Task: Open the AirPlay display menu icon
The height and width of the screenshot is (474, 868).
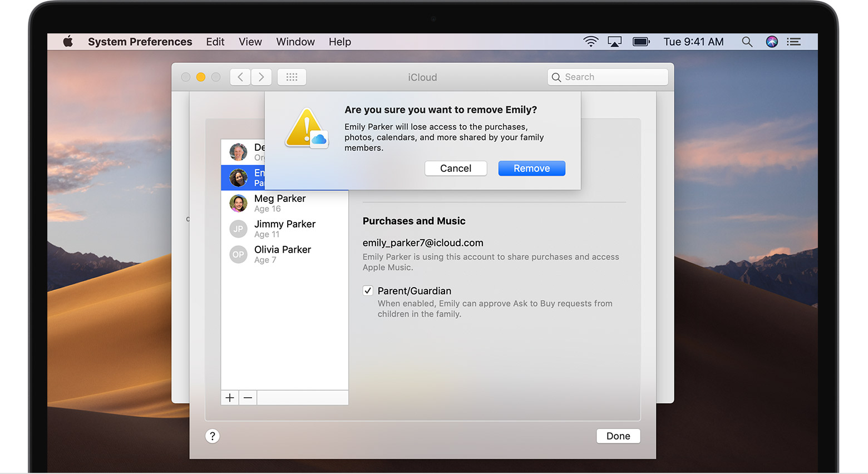Action: (x=615, y=42)
